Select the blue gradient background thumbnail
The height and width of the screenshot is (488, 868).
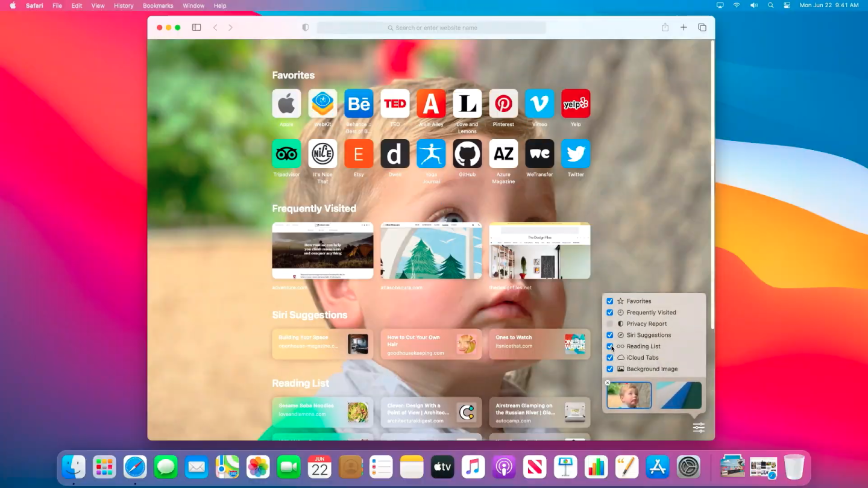point(679,395)
